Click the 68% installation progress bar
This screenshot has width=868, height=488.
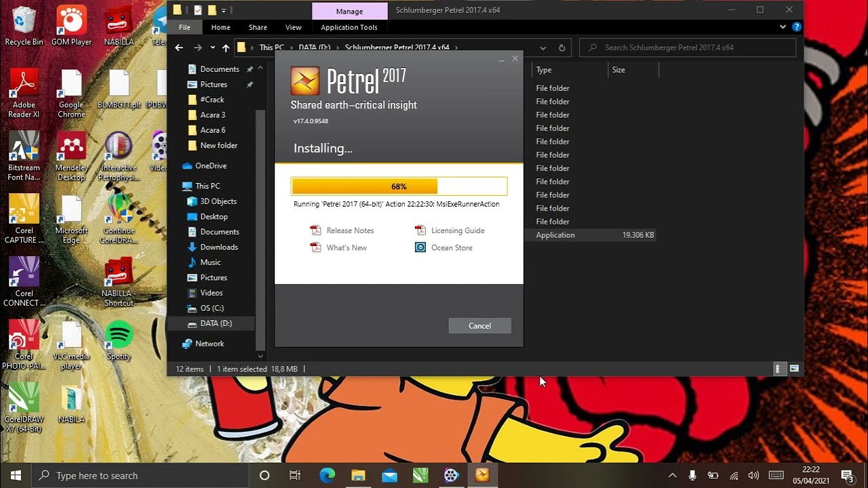[399, 186]
